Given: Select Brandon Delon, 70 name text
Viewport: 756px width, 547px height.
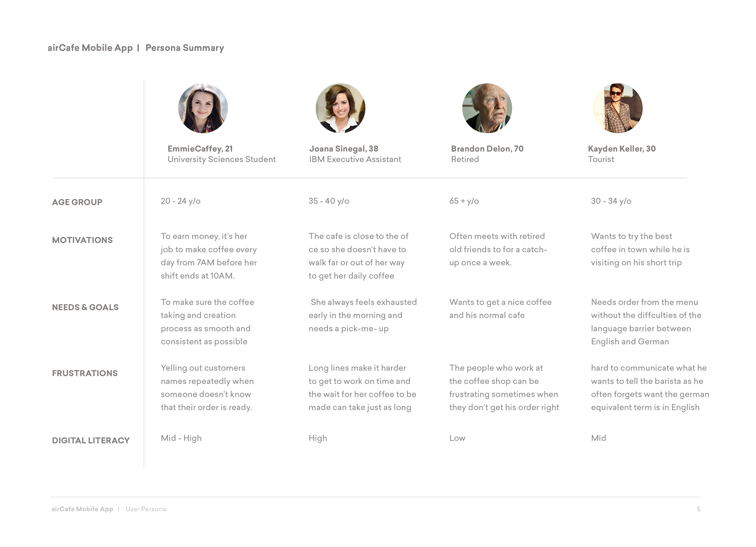Looking at the screenshot, I should [487, 149].
